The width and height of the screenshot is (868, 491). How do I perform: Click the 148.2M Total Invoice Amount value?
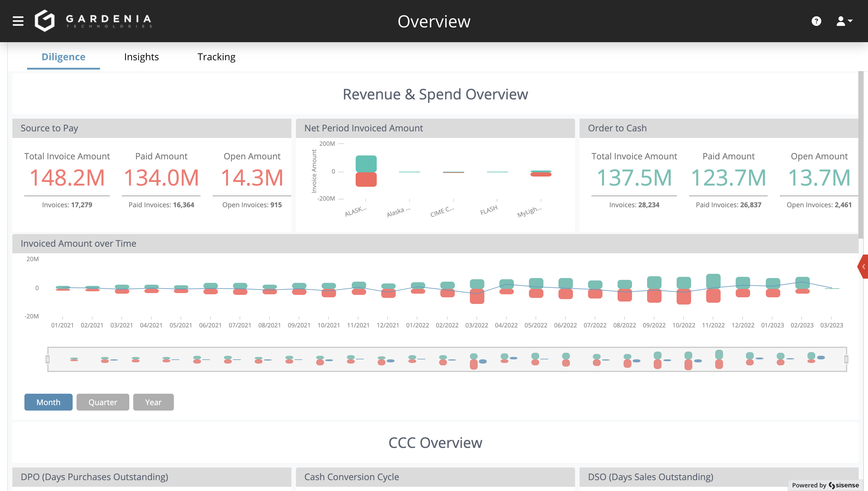[x=67, y=177]
